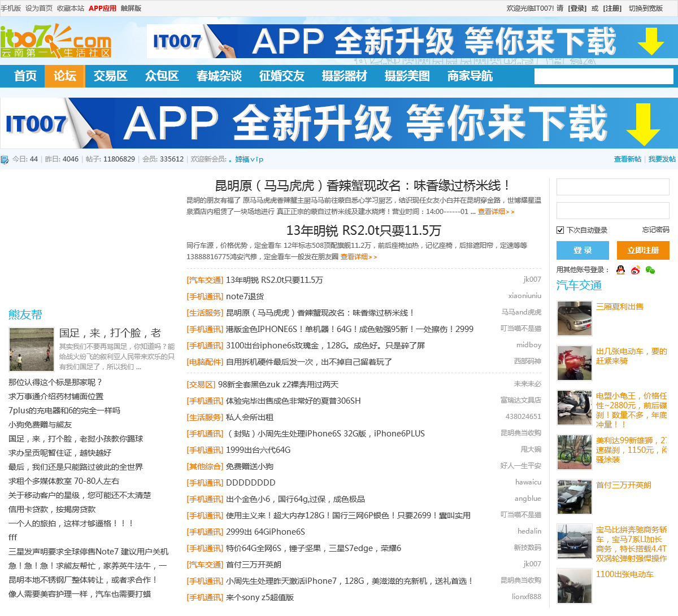Click the wide APP banner below navigation

(x=339, y=123)
